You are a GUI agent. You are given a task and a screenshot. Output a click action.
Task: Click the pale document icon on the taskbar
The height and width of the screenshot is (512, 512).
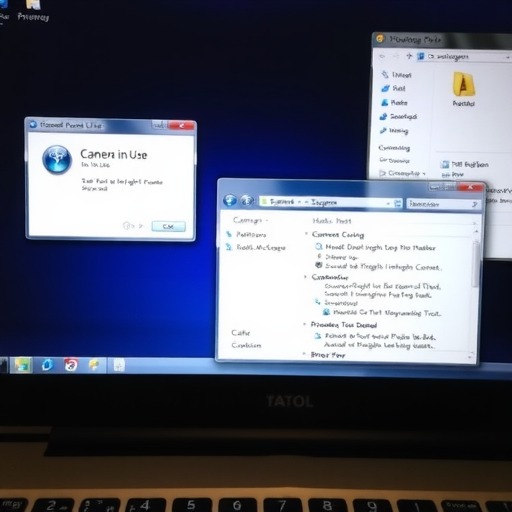click(119, 365)
